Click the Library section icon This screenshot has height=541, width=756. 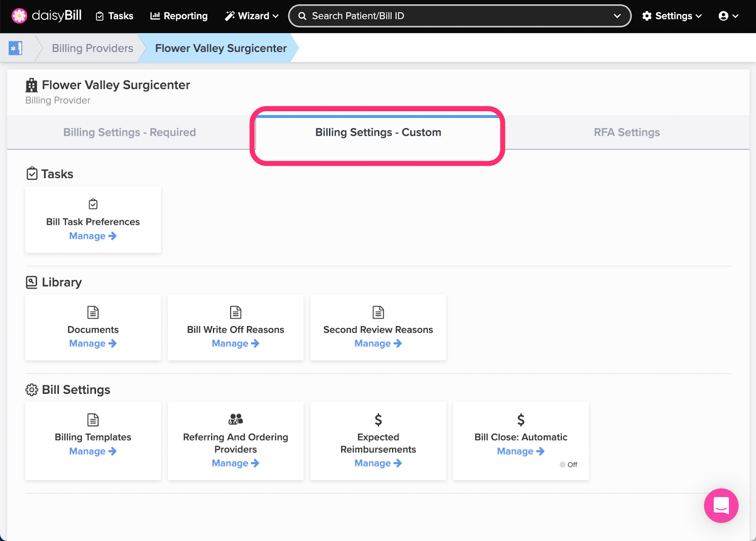pos(32,282)
